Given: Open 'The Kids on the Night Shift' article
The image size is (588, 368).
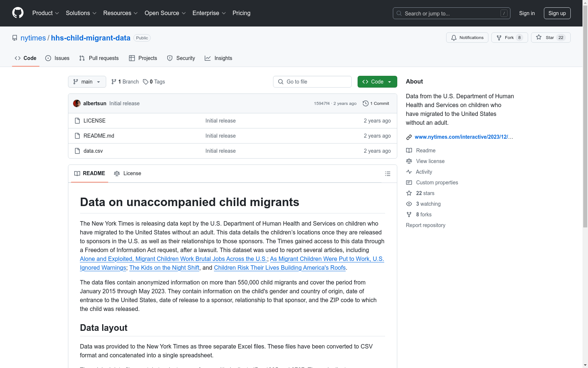Looking at the screenshot, I should 164,268.
